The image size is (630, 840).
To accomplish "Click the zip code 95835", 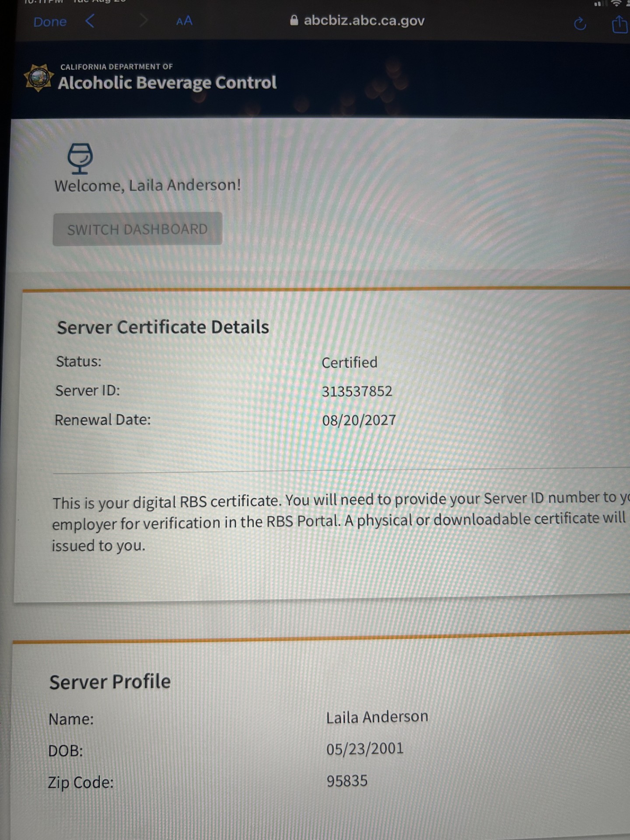I will click(x=347, y=781).
